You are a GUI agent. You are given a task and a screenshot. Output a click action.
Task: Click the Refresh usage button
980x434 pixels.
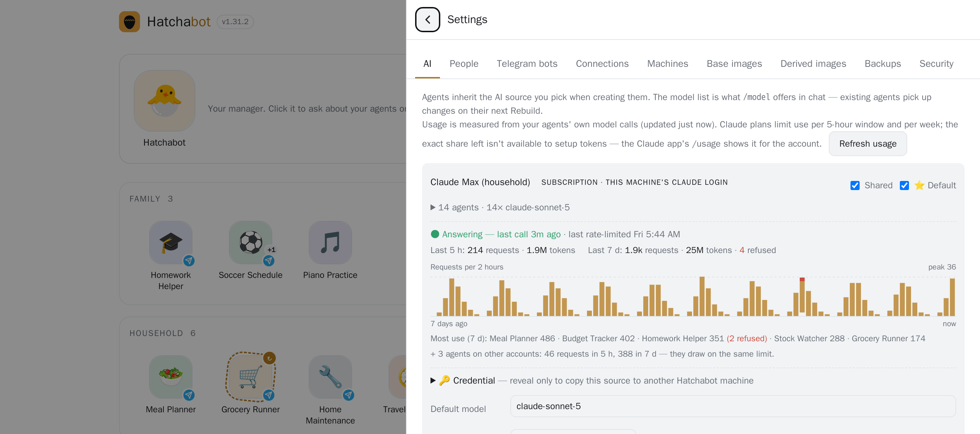[868, 144]
